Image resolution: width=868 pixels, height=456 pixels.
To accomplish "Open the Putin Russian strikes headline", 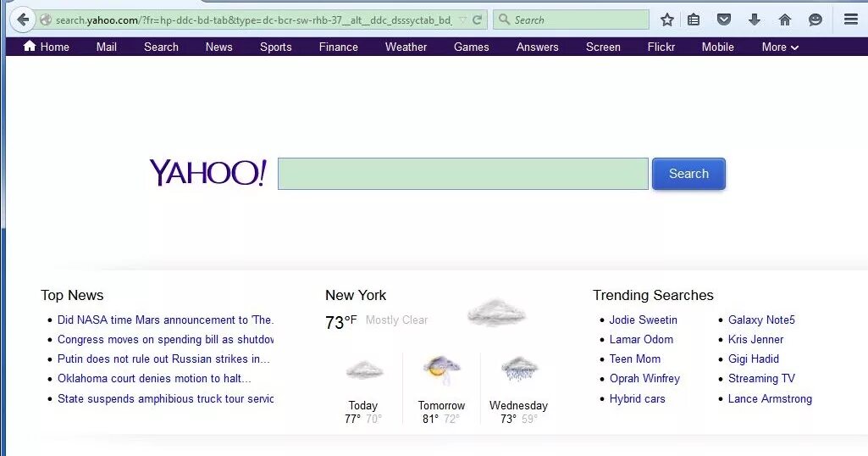I will coord(163,359).
